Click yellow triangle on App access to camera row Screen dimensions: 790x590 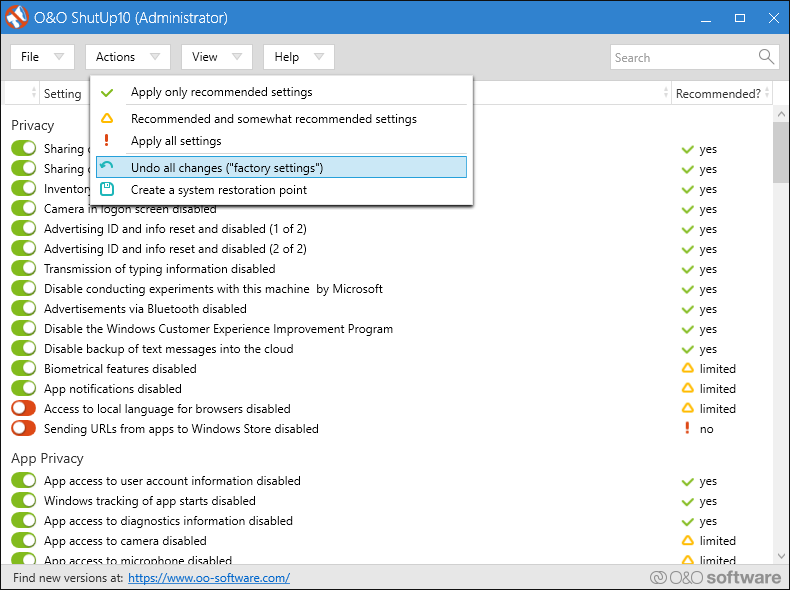pyautogui.click(x=687, y=541)
